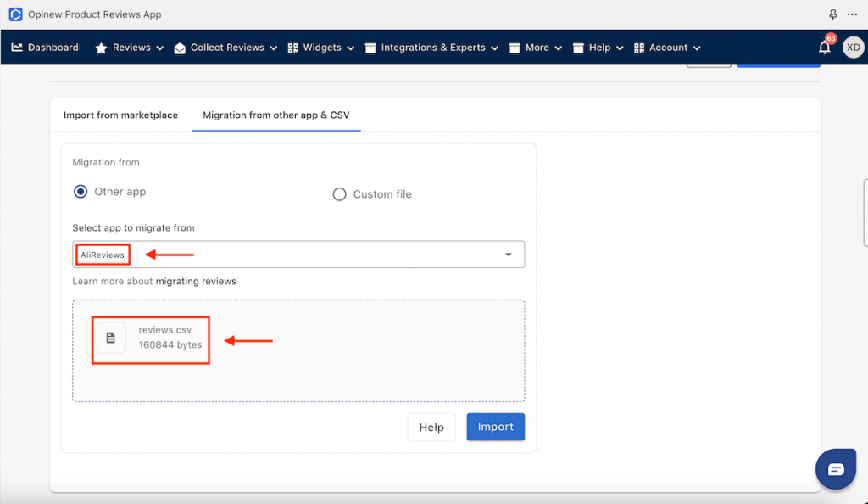The width and height of the screenshot is (868, 504).
Task: Expand the Integrations & Experts chevron
Action: pyautogui.click(x=494, y=48)
